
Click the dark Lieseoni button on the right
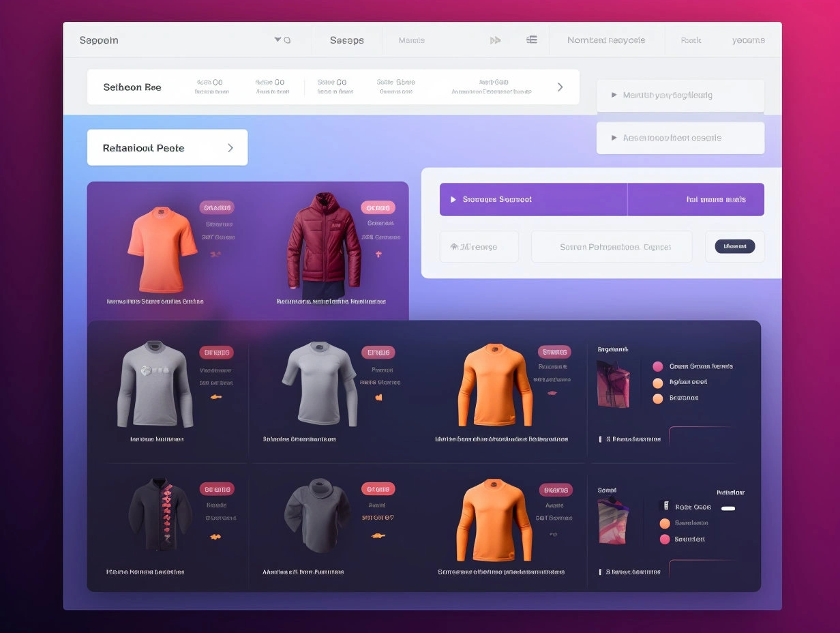coord(735,246)
